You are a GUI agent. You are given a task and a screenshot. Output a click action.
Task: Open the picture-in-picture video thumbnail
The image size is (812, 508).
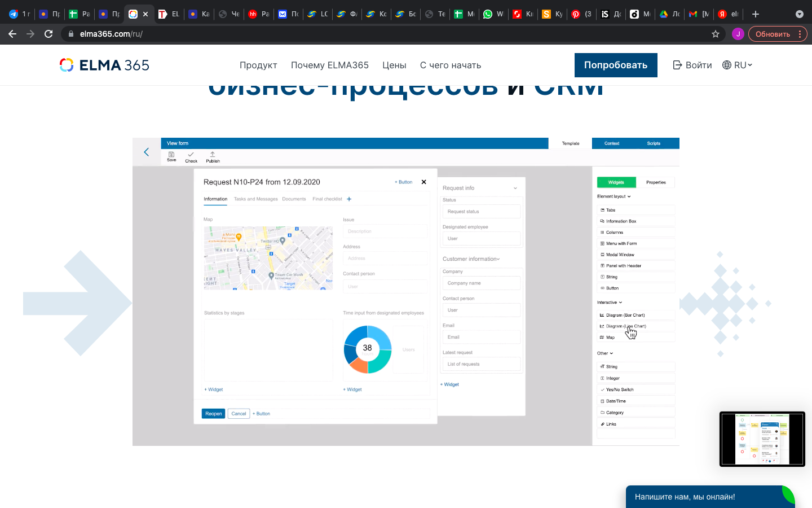[x=762, y=439]
